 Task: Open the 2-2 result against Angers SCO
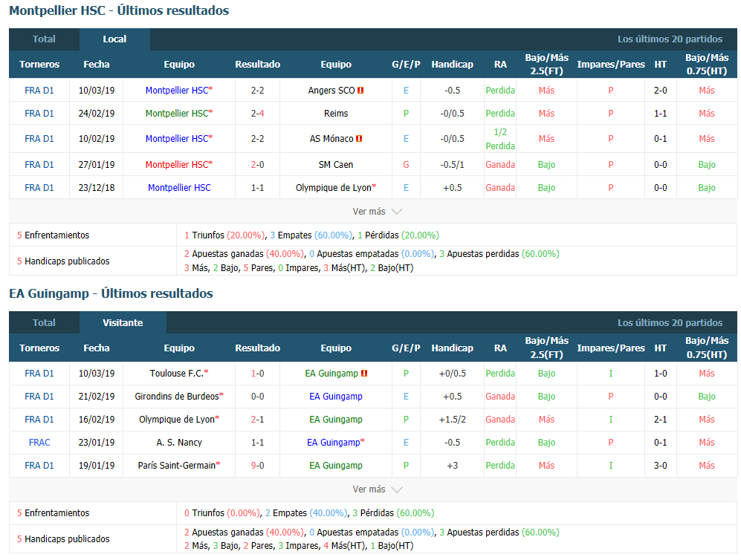click(258, 90)
